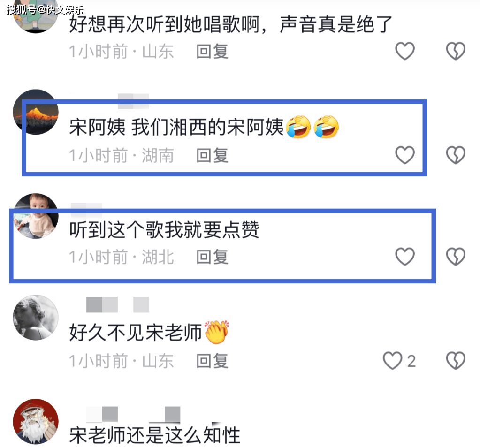Open the cartoon avatar profile at top
This screenshot has height=448, width=480.
pyautogui.click(x=36, y=17)
